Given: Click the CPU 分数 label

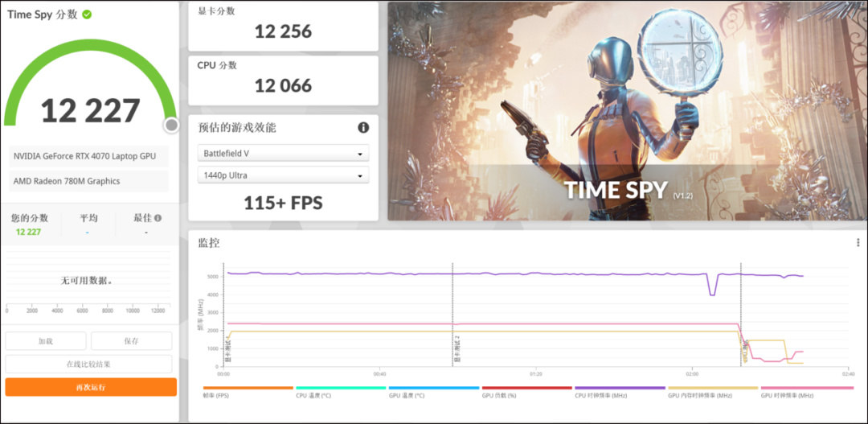Looking at the screenshot, I should (x=217, y=65).
